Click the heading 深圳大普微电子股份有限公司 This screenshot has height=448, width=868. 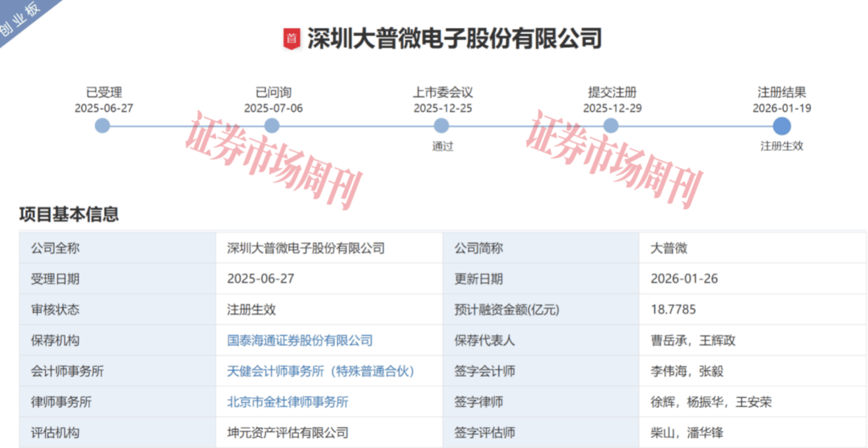point(454,39)
